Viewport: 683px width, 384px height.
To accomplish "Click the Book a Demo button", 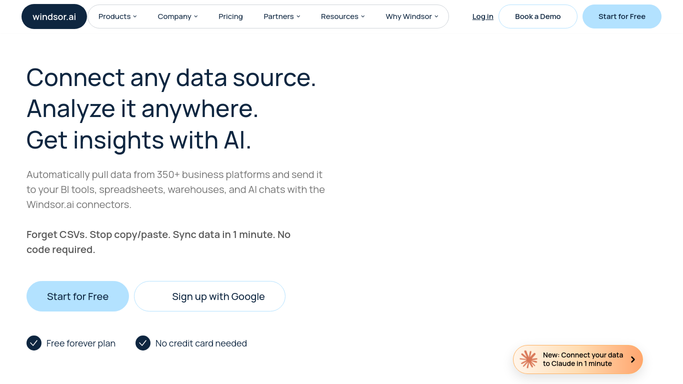I will 538,17.
